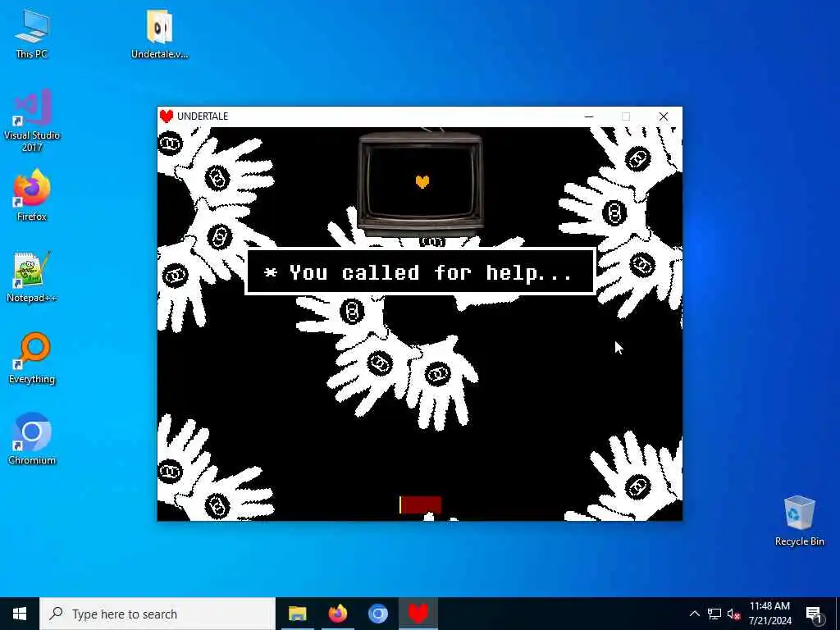Select the Chromium desktop shortcut
This screenshot has height=630, width=840.
tap(32, 440)
